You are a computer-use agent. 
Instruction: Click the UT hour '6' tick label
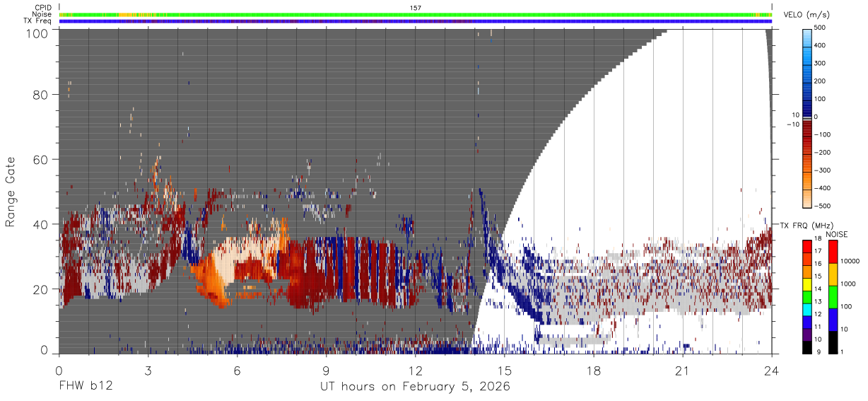coord(237,370)
